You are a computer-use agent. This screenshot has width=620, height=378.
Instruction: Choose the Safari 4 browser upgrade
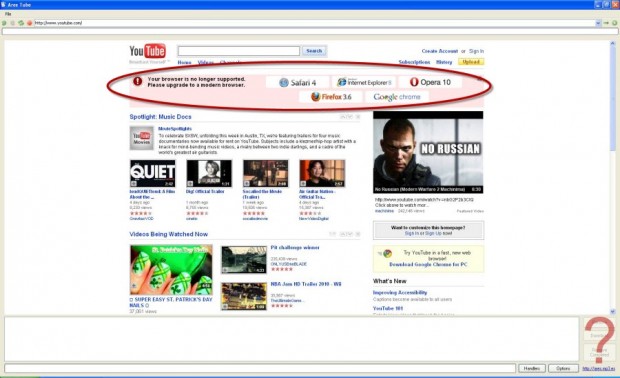[297, 83]
